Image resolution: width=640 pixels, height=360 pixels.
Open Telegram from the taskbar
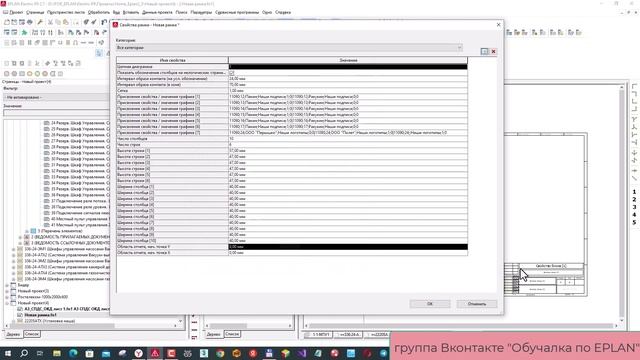point(383,353)
